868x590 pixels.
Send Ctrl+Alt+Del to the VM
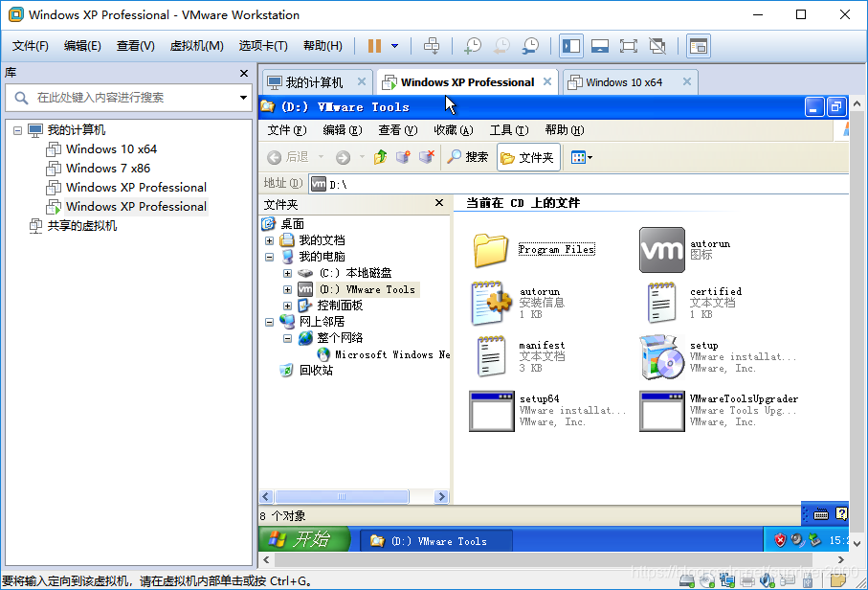click(x=432, y=46)
